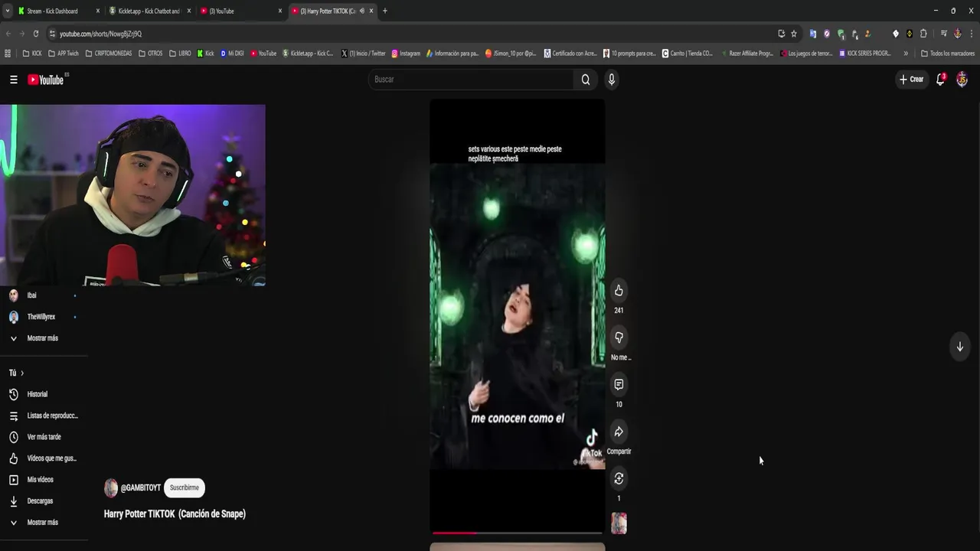Image resolution: width=980 pixels, height=551 pixels.
Task: Open YouTube notifications bell
Action: [941, 80]
